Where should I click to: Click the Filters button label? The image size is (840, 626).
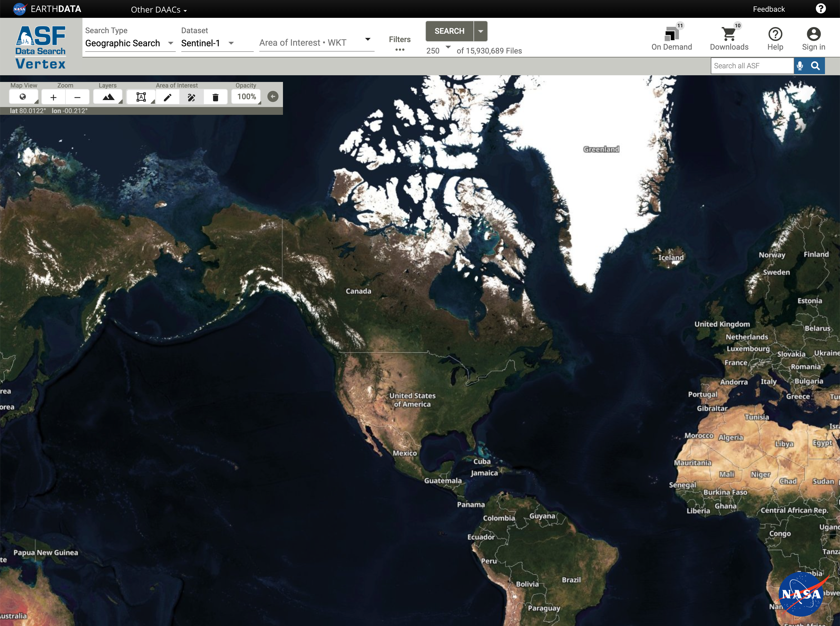pos(400,39)
